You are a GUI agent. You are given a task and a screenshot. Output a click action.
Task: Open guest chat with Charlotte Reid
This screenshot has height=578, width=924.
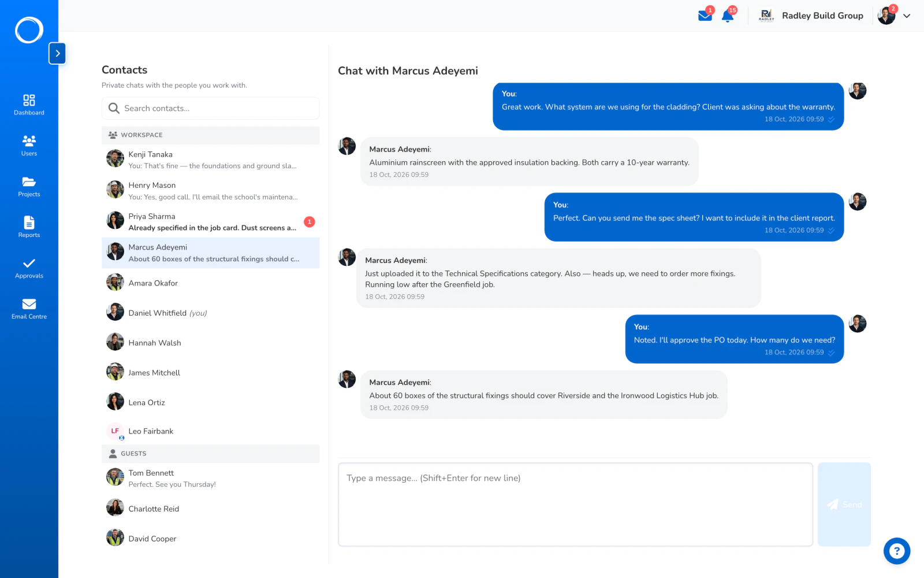210,509
